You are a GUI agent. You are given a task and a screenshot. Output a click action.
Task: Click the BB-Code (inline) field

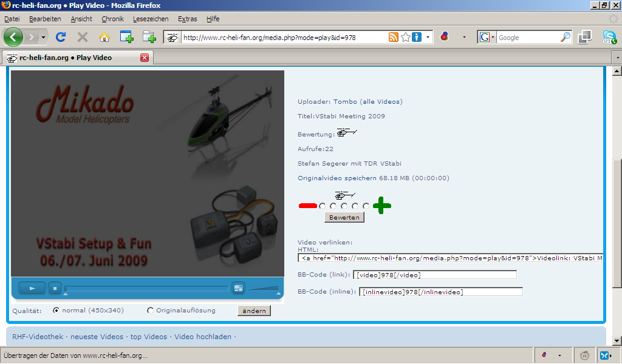pos(441,292)
